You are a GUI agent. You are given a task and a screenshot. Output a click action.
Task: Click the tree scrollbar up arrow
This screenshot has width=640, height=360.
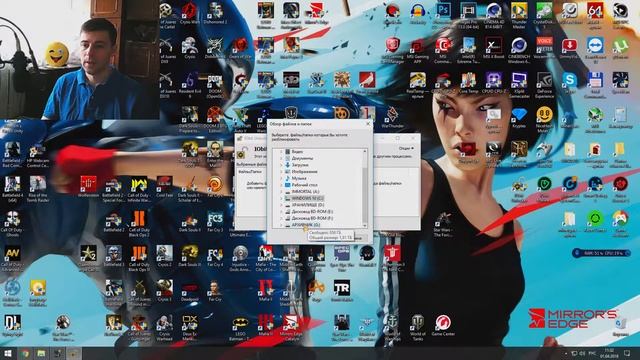click(x=365, y=151)
